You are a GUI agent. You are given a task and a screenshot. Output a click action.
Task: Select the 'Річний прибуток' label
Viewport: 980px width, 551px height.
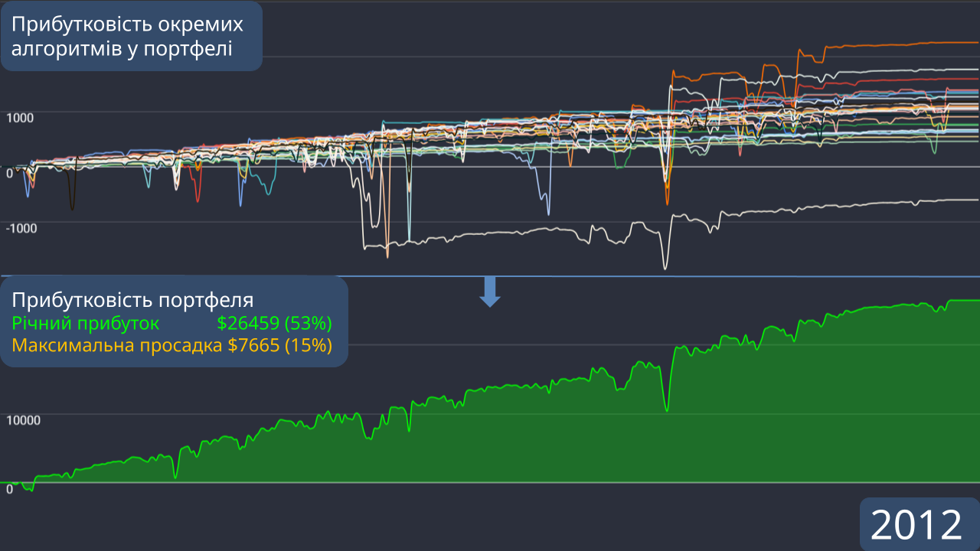pyautogui.click(x=86, y=322)
